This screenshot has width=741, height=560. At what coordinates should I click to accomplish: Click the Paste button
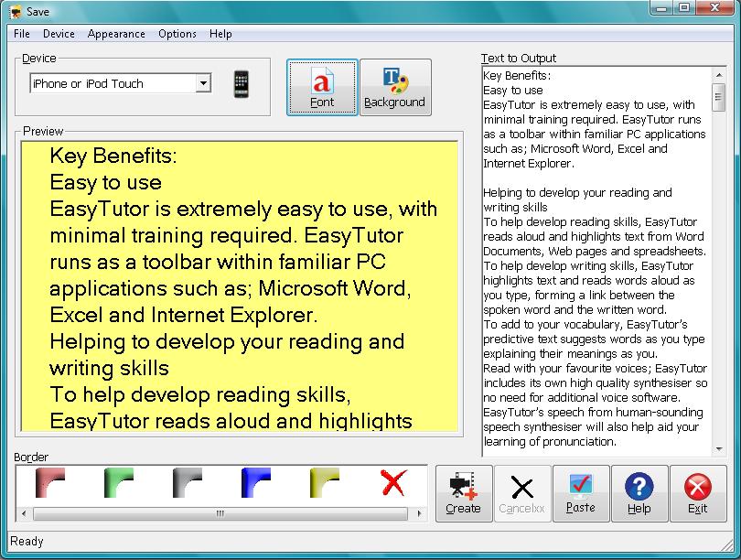click(580, 493)
